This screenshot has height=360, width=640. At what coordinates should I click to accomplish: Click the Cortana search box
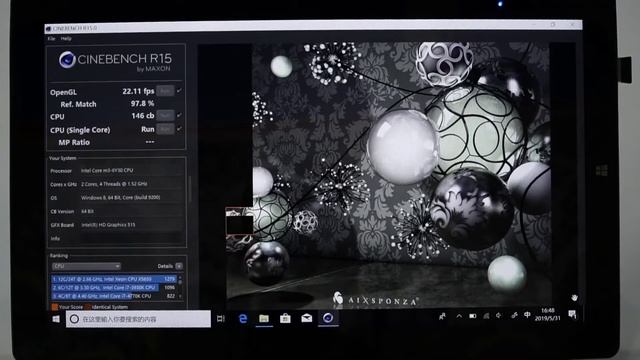click(138, 319)
